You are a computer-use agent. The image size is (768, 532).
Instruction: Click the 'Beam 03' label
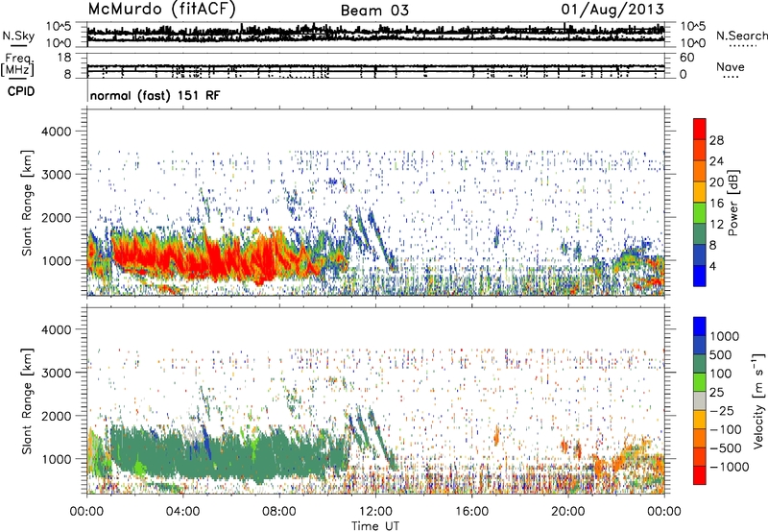coord(374,11)
